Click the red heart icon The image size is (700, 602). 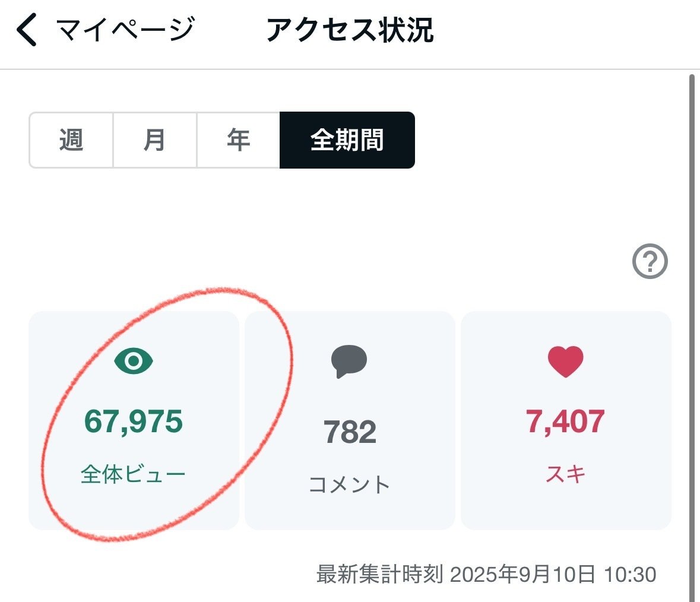565,362
